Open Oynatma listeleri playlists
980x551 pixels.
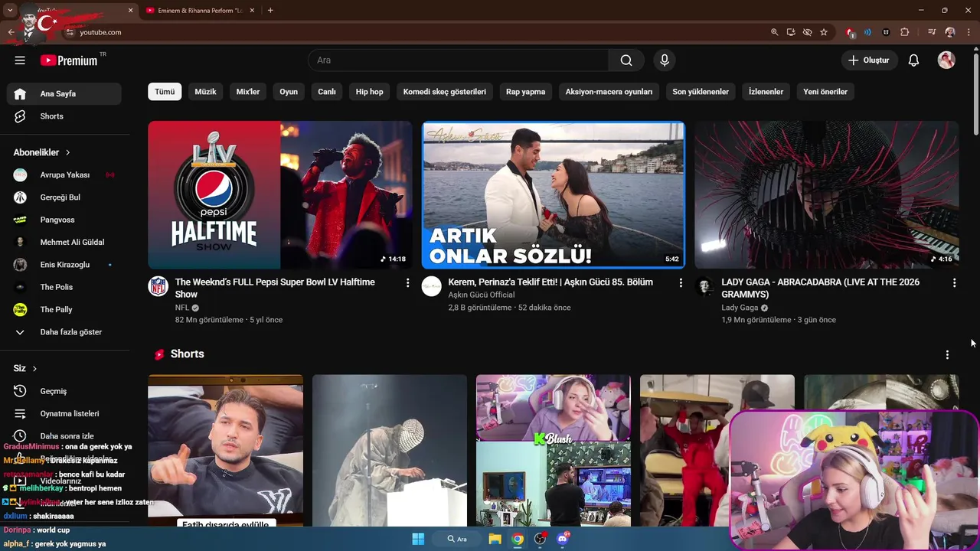(64, 413)
